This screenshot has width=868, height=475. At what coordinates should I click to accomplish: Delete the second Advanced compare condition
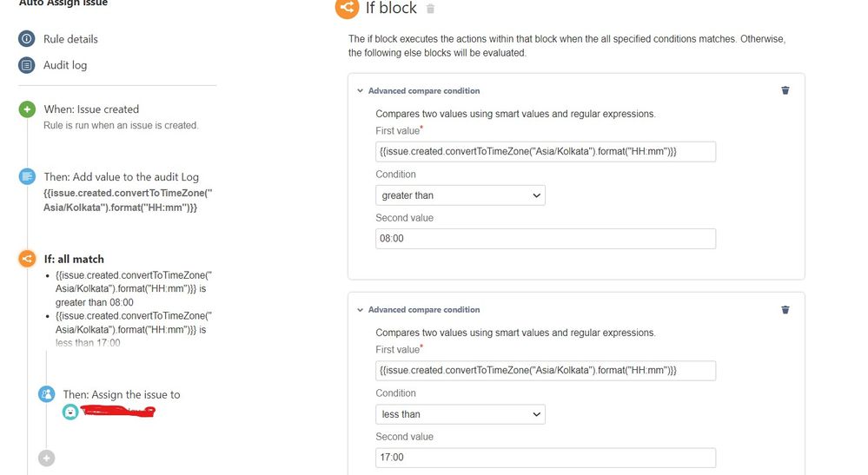click(785, 309)
